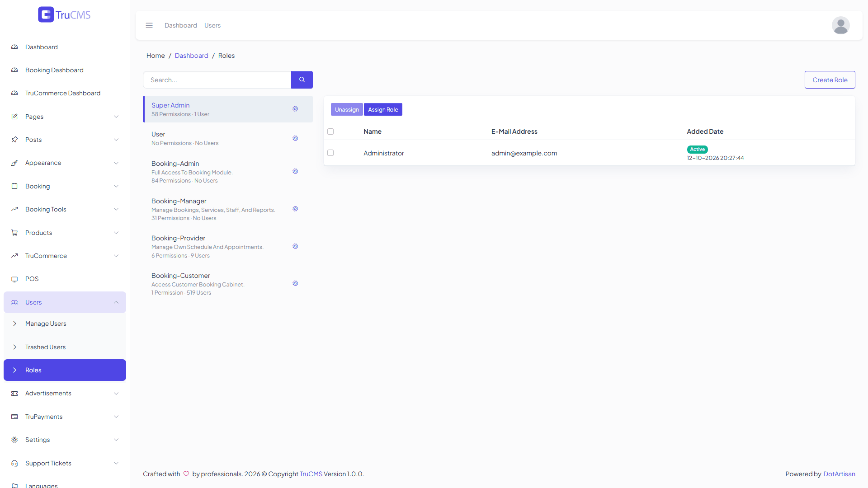
Task: Open settings gear for Booking-Provider role
Action: pos(295,246)
